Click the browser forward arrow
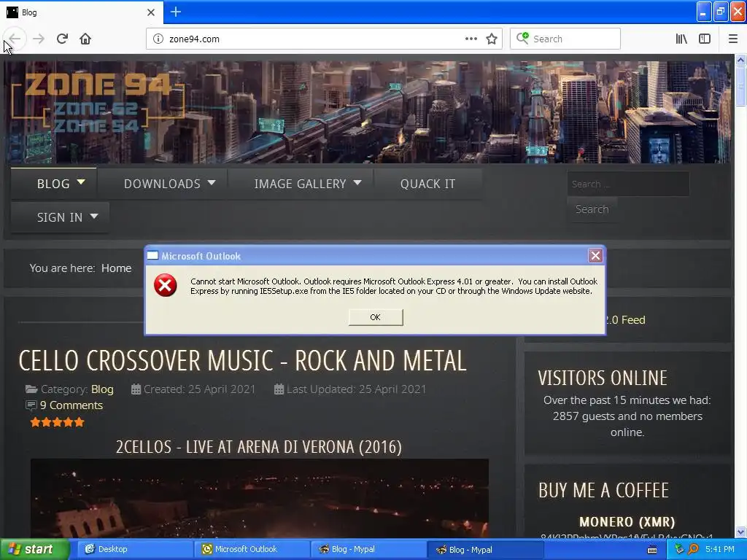Screen dimensions: 747x560 [39, 39]
